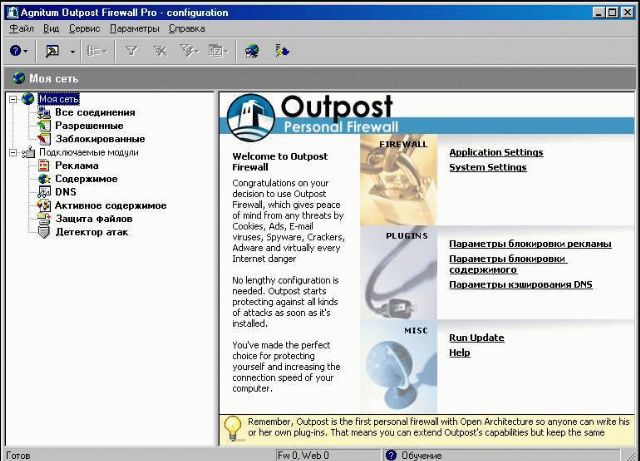640x461 pixels.
Task: Click the Все соединения computers icon
Action: point(44,112)
